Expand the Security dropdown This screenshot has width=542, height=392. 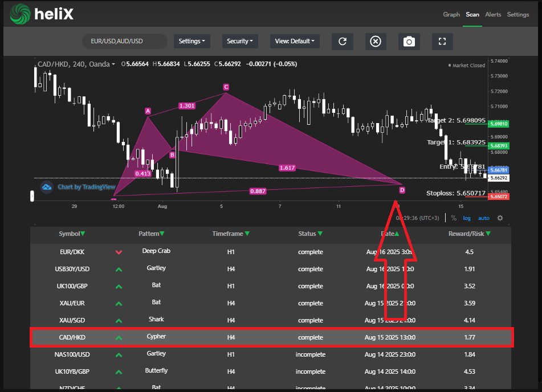pyautogui.click(x=240, y=41)
